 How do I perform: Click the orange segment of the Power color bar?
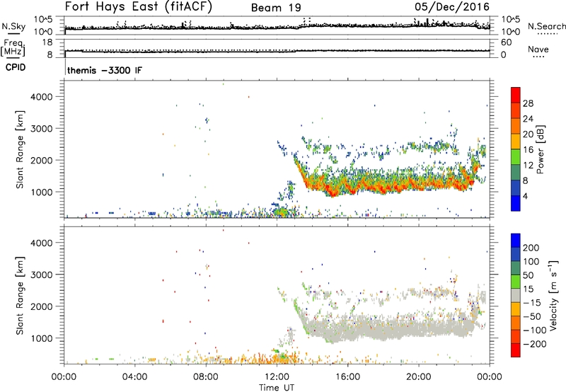click(516, 126)
